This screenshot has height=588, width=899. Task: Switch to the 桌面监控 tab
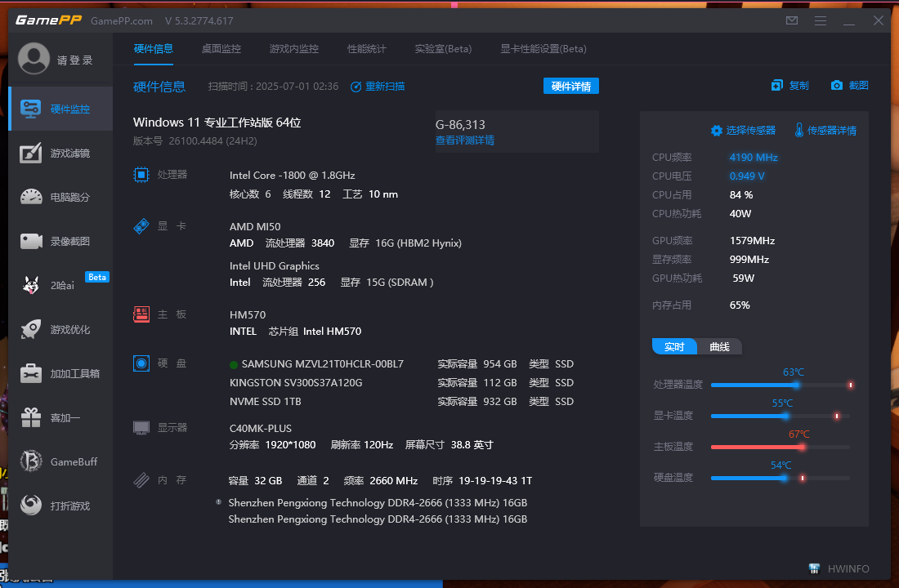[221, 49]
